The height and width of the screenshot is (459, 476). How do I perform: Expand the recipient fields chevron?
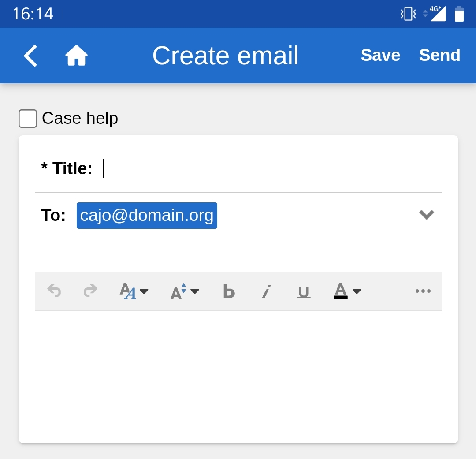point(426,215)
